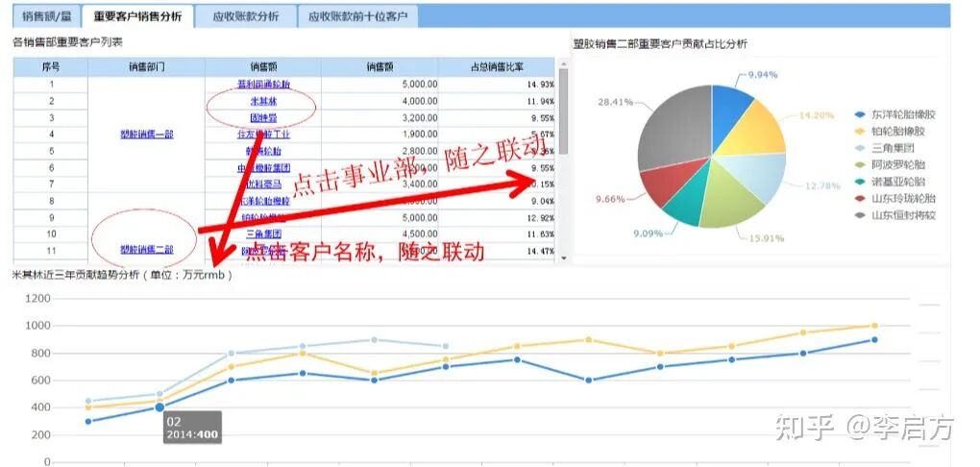Click the 占总销售比率 column header
Viewport: 980px width, 467px height.
point(497,67)
